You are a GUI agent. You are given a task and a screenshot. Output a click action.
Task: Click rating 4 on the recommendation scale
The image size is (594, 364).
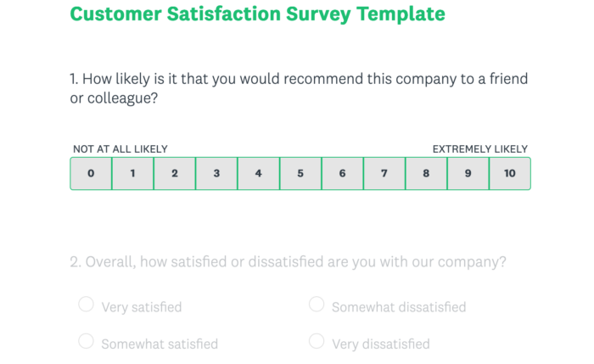[259, 173]
